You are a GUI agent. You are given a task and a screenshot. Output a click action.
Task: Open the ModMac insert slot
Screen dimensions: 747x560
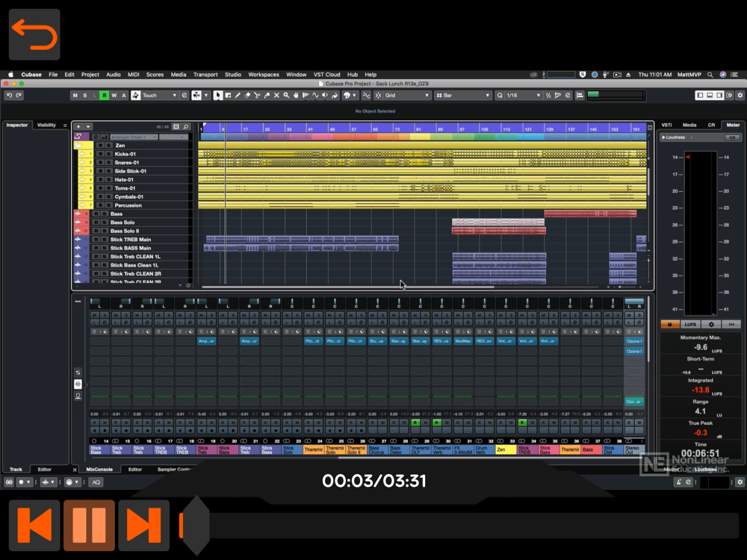pyautogui.click(x=462, y=341)
